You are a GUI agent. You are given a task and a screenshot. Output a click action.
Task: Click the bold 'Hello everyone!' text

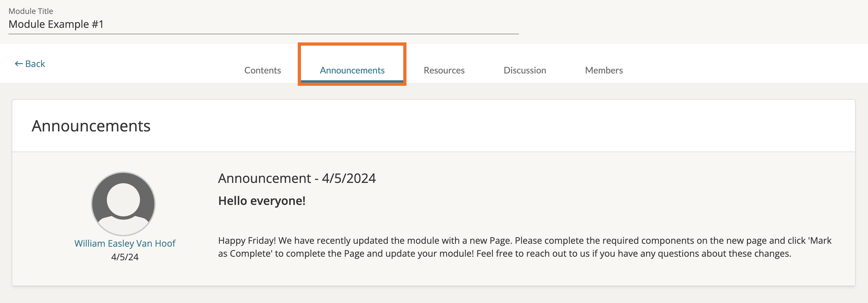tap(262, 201)
